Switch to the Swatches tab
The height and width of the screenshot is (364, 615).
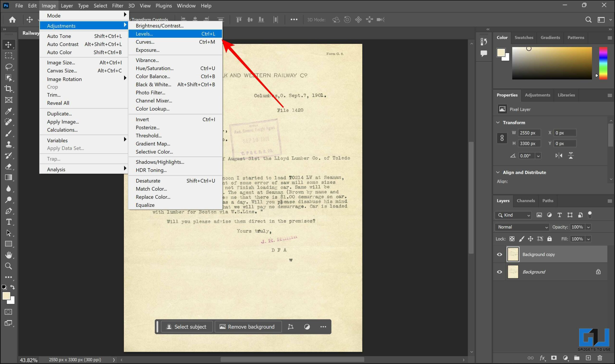[524, 37]
